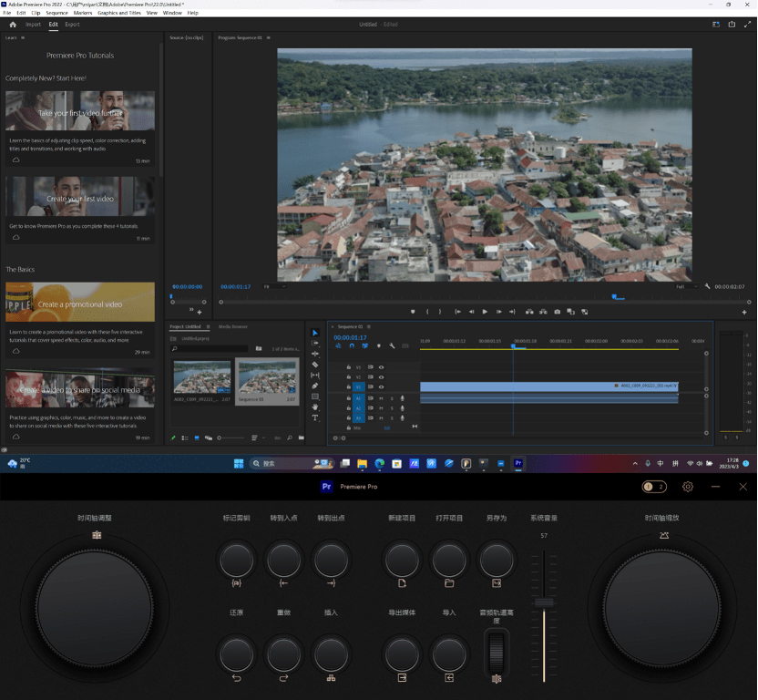This screenshot has width=758, height=700.
Task: Toggle the V2 track lock
Action: tap(349, 377)
